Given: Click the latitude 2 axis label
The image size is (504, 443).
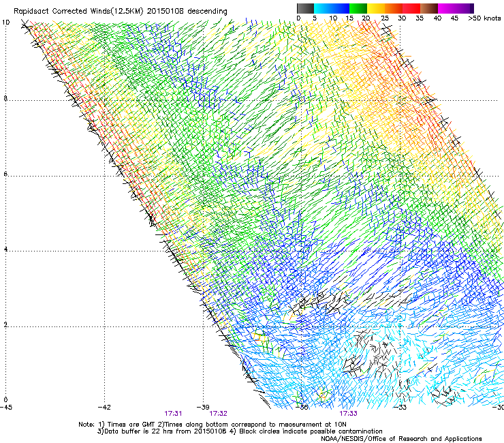Looking at the screenshot, I should [5, 325].
